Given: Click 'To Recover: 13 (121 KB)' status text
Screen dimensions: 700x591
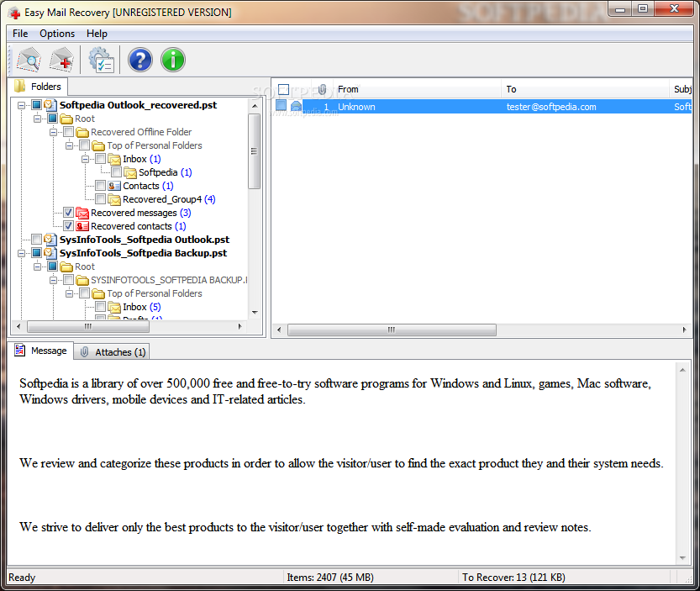Looking at the screenshot, I should coord(513,578).
